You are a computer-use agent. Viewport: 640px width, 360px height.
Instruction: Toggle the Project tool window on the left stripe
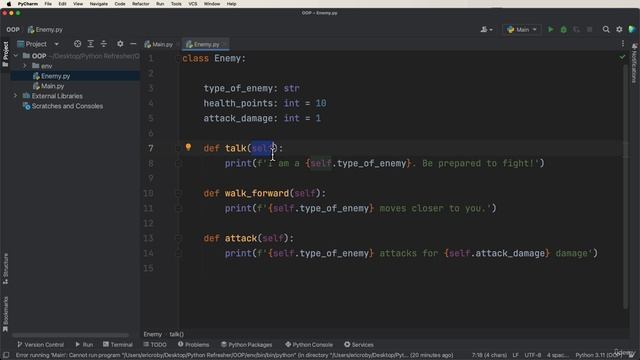click(5, 55)
